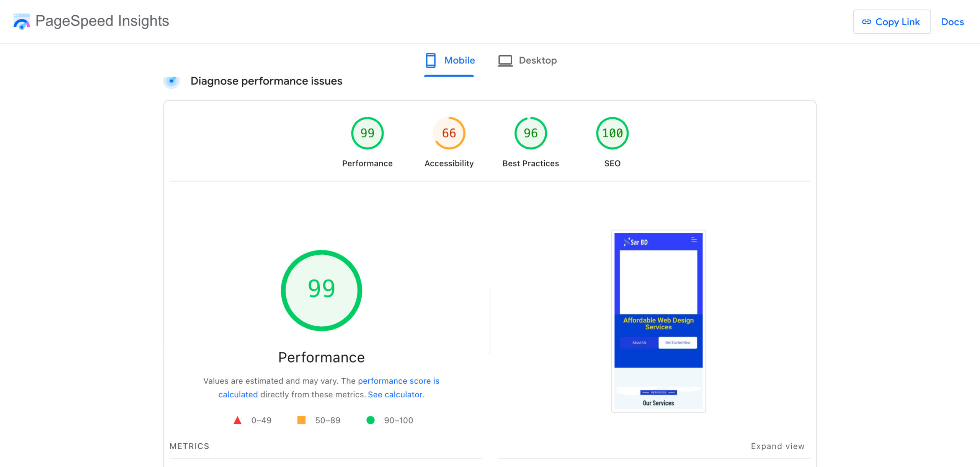Open the Docs link
The height and width of the screenshot is (467, 980).
pyautogui.click(x=952, y=22)
